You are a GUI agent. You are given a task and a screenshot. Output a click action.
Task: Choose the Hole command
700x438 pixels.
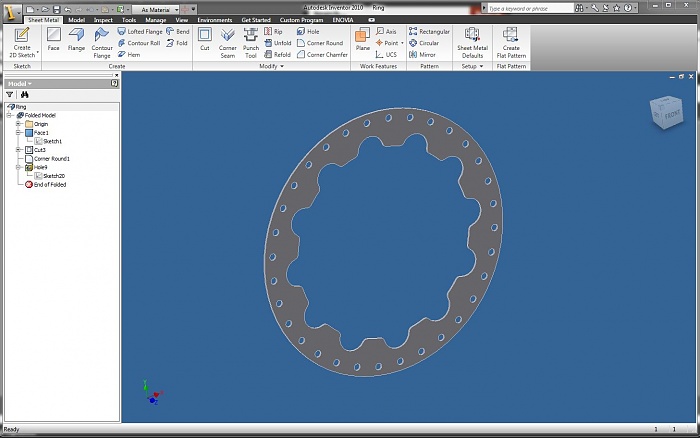point(308,31)
